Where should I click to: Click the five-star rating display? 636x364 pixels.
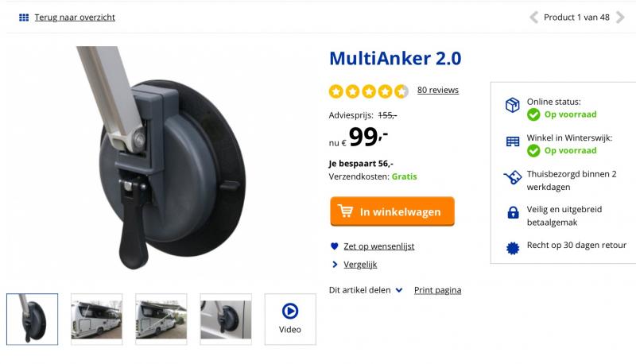click(368, 91)
